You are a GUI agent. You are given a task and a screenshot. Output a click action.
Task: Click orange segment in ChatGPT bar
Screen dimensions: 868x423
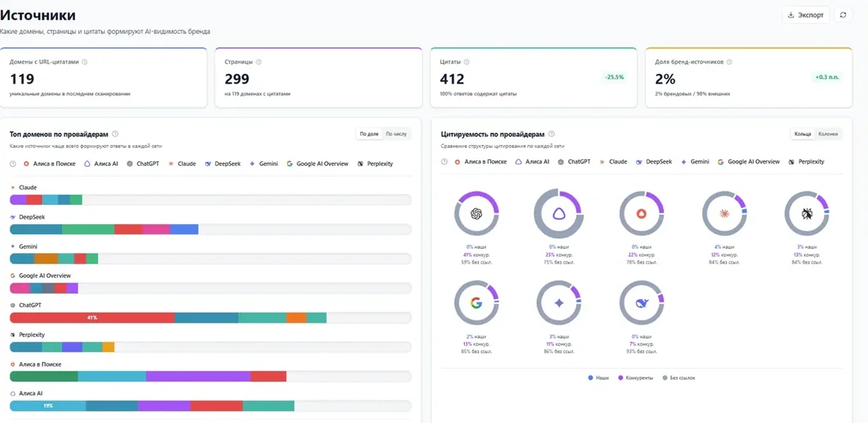296,318
